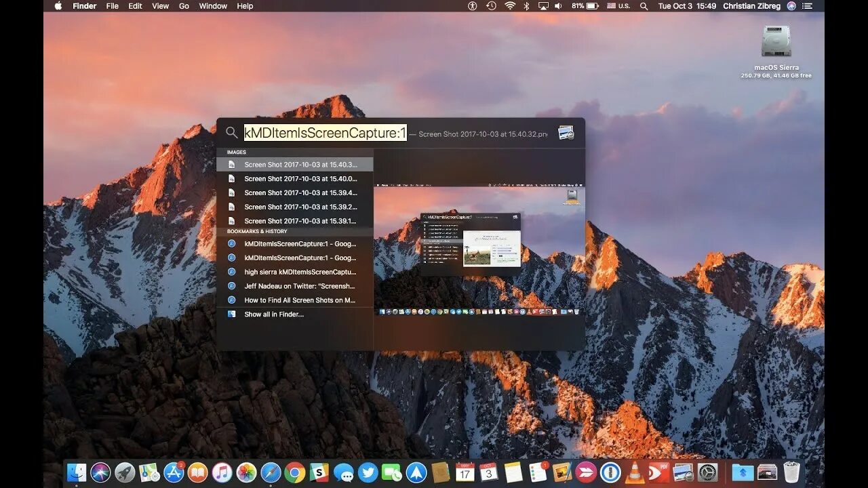Click the Spotlight magnifier in menu bar
This screenshot has width=868, height=488.
pos(644,5)
